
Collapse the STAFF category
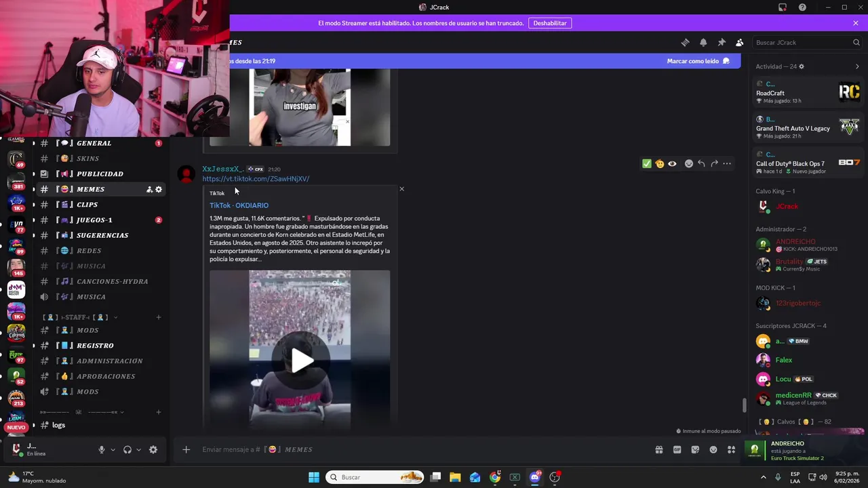tap(80, 317)
